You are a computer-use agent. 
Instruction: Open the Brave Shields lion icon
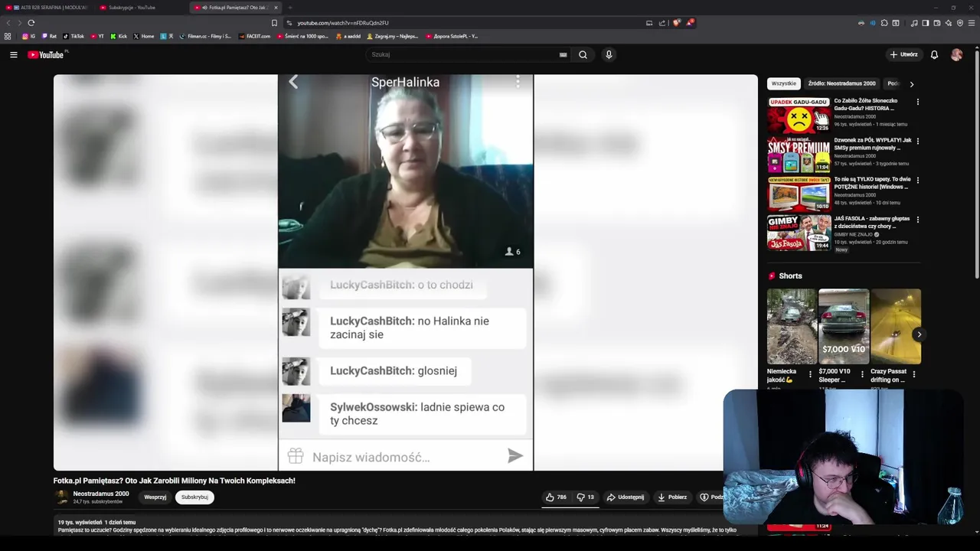tap(676, 23)
